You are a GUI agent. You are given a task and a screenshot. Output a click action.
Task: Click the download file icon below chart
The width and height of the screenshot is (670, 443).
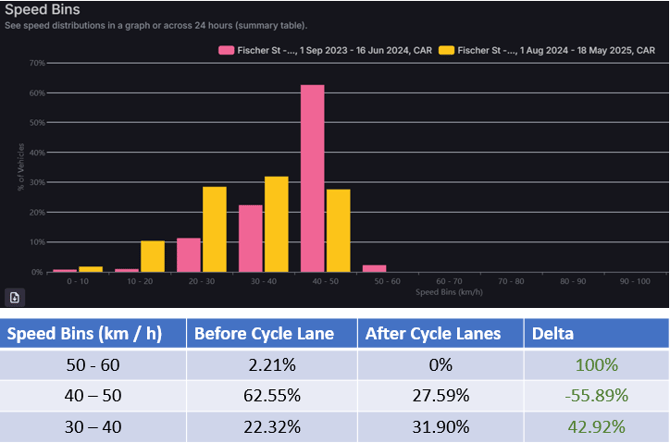click(x=17, y=297)
